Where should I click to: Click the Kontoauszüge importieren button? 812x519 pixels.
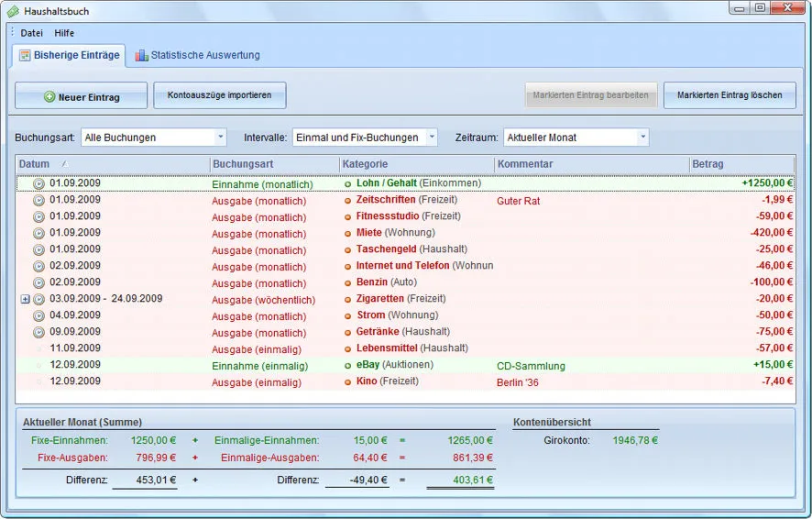(x=219, y=95)
